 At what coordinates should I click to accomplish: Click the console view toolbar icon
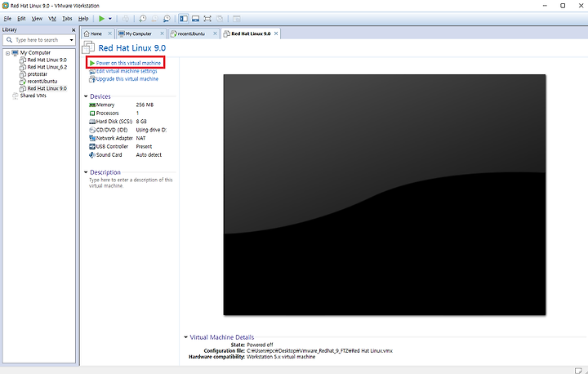(x=236, y=19)
